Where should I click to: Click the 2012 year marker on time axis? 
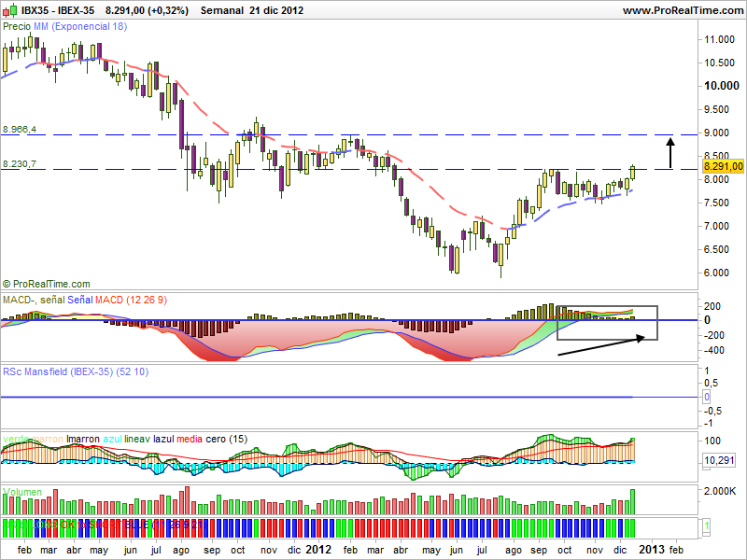(x=319, y=550)
